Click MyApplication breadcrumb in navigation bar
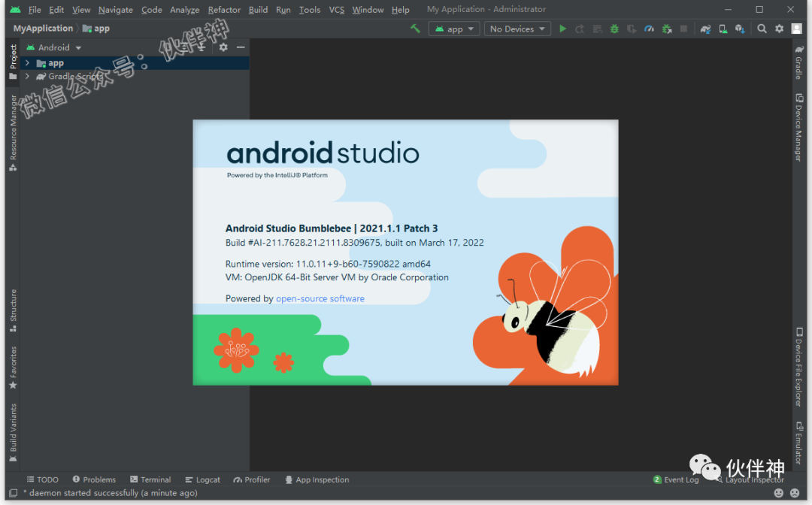This screenshot has height=505, width=812. 43,29
